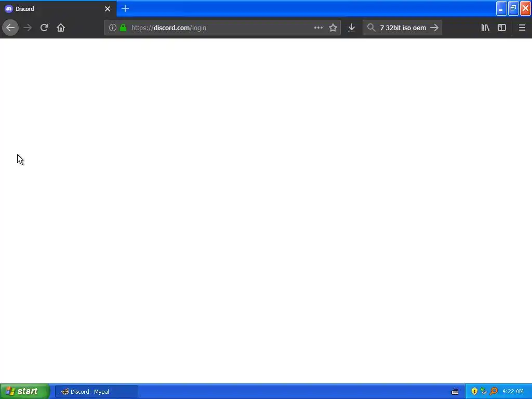The width and height of the screenshot is (532, 399).
Task: Bookmark this page with the star
Action: (333, 28)
